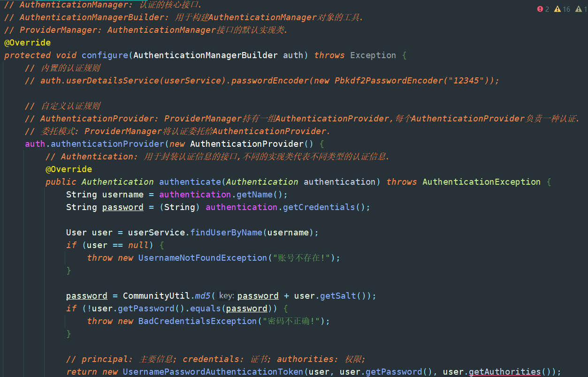Click the first comment line about AuthenticationManager 认证的核心接口
This screenshot has height=377, width=588.
click(103, 5)
